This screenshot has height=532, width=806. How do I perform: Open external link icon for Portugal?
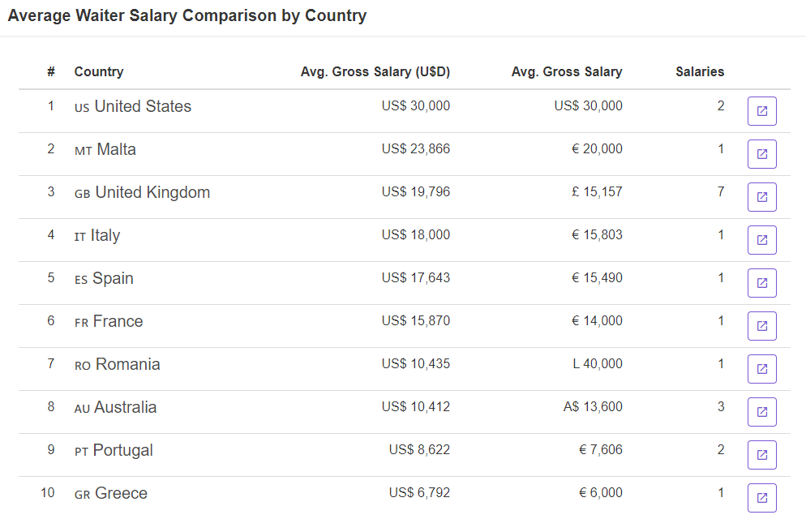(x=761, y=455)
